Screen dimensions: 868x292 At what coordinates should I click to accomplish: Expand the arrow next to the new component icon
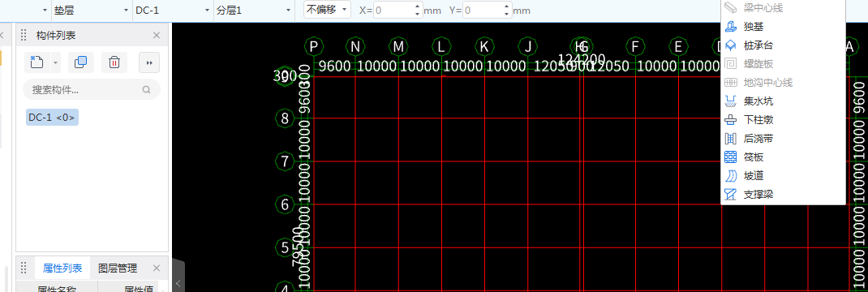(55, 62)
